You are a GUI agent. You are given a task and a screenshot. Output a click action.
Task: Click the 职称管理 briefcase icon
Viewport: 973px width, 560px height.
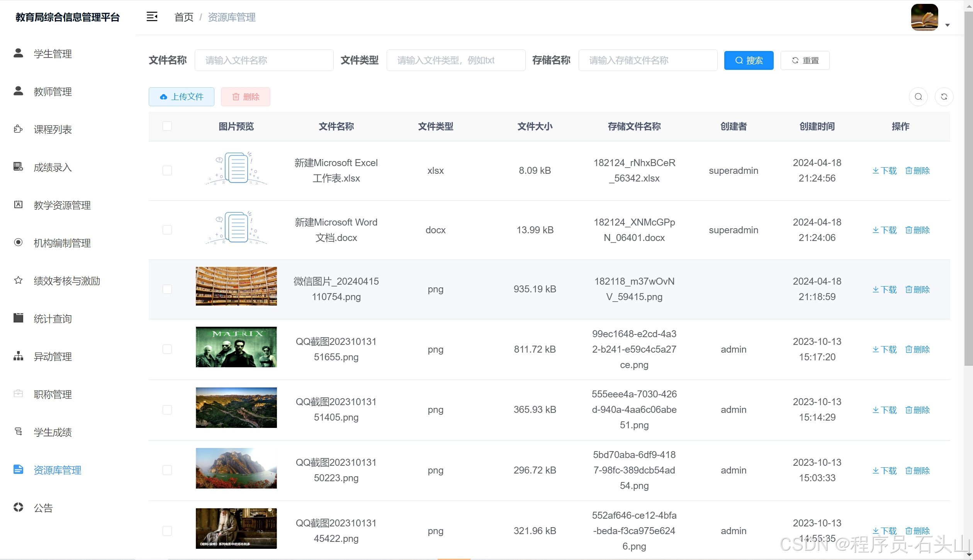(x=18, y=394)
